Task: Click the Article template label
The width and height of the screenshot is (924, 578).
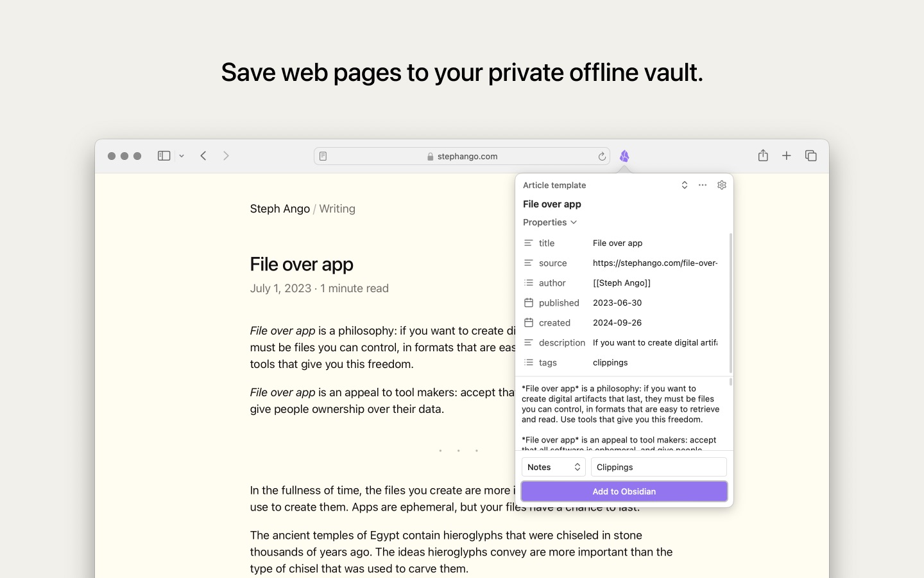Action: pyautogui.click(x=554, y=185)
